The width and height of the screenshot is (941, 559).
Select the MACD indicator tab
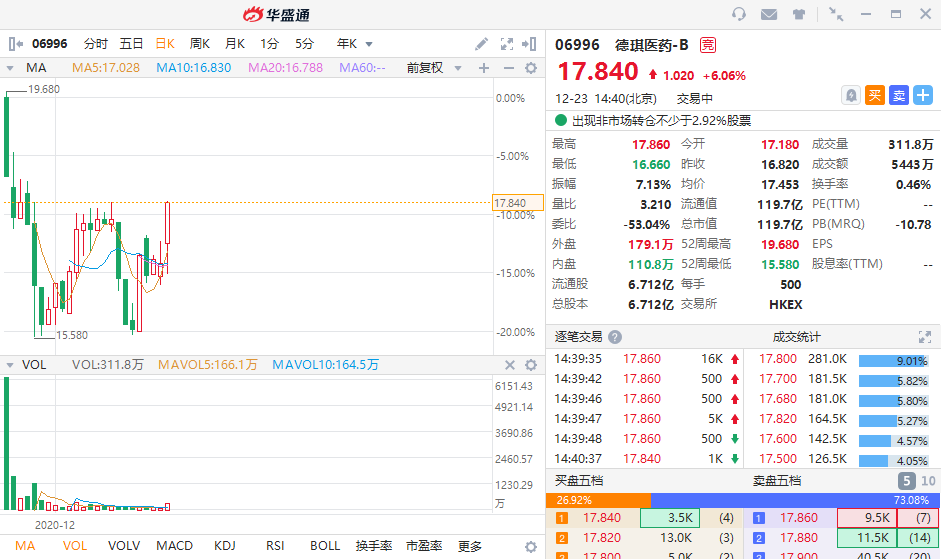coord(175,546)
